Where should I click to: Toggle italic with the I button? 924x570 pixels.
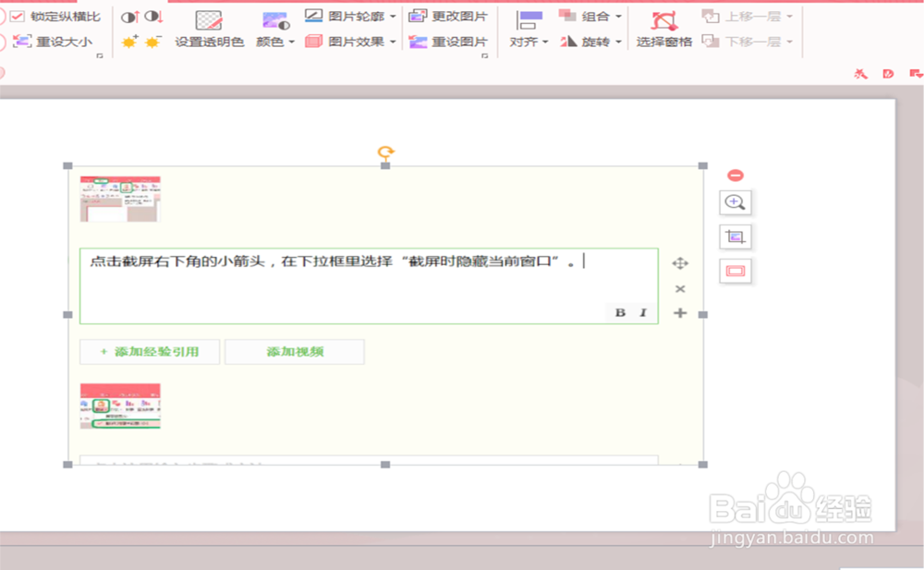[642, 312]
